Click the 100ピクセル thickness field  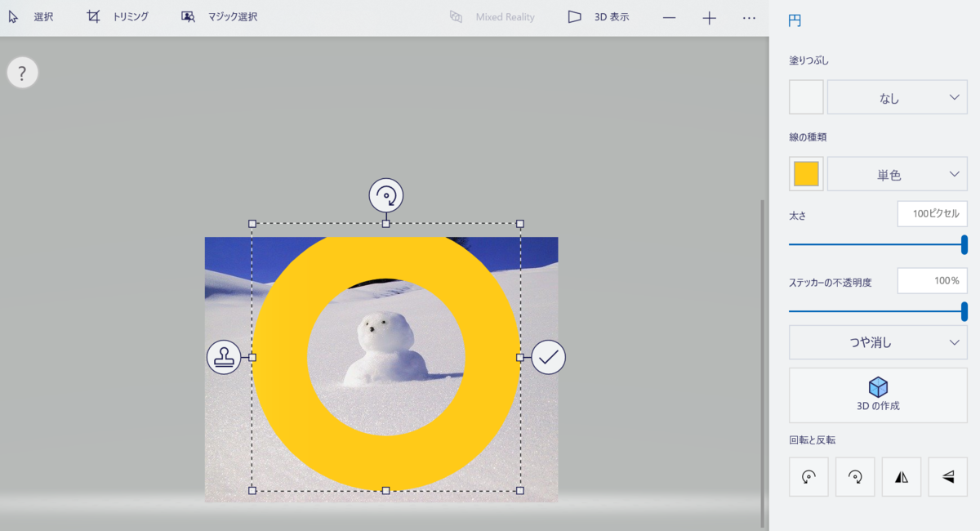pos(933,214)
